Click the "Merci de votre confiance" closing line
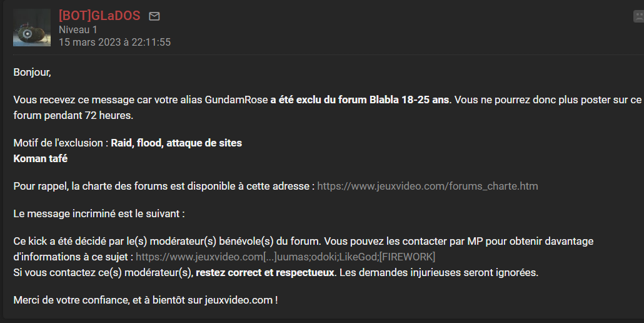Image resolution: width=644 pixels, height=323 pixels. click(x=145, y=300)
